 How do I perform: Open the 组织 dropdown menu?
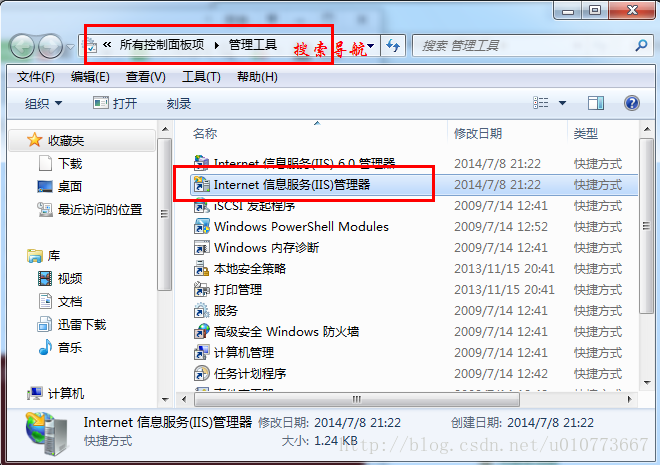(x=43, y=103)
